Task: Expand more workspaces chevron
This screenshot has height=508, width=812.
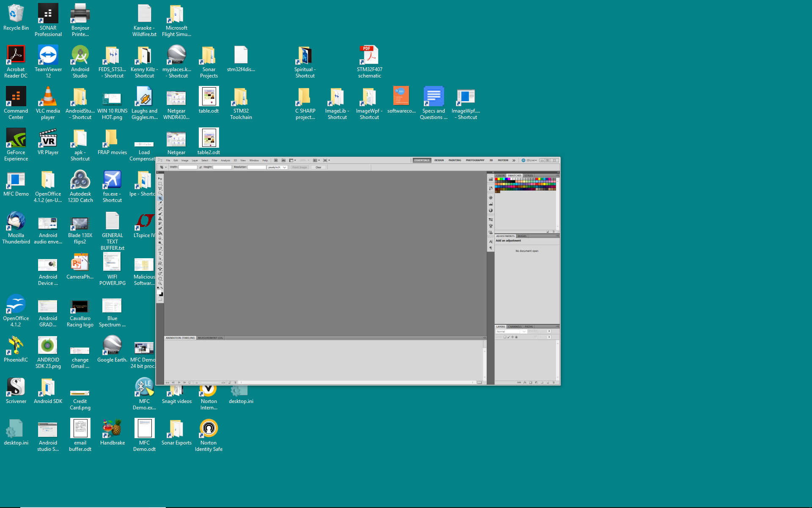Action: point(514,160)
